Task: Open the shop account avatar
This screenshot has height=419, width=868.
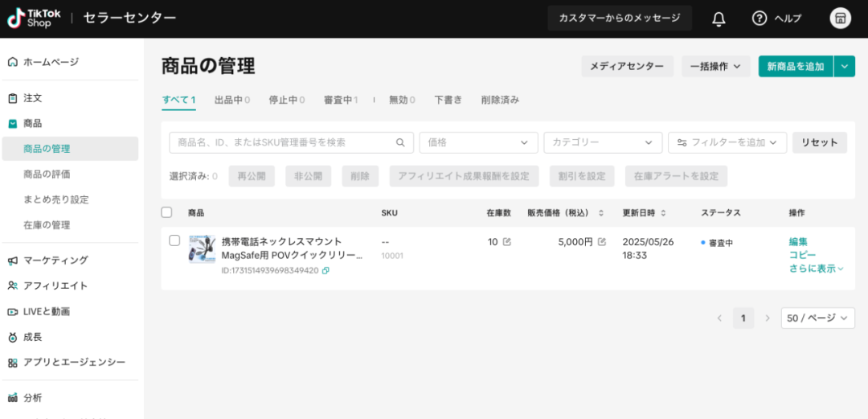Action: coord(840,18)
